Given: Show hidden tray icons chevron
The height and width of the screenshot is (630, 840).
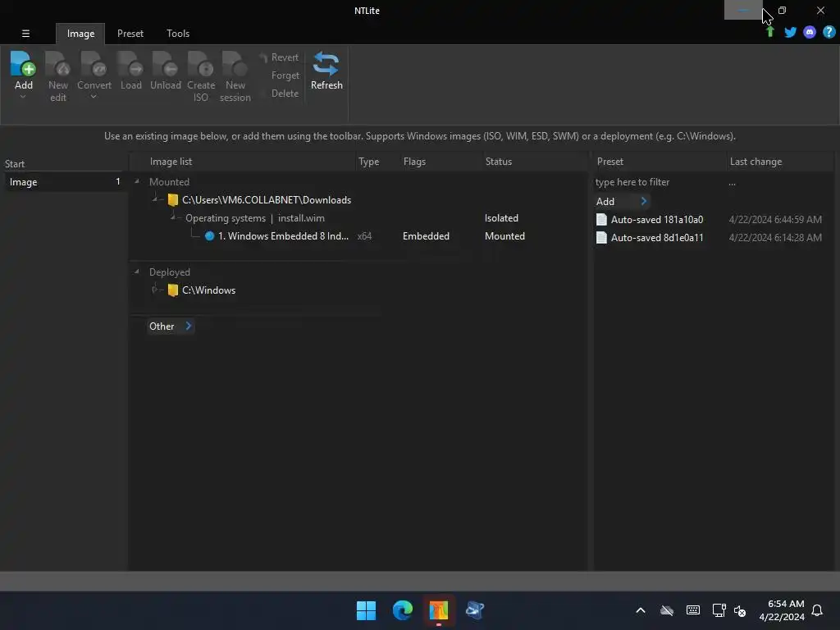Looking at the screenshot, I should point(640,610).
